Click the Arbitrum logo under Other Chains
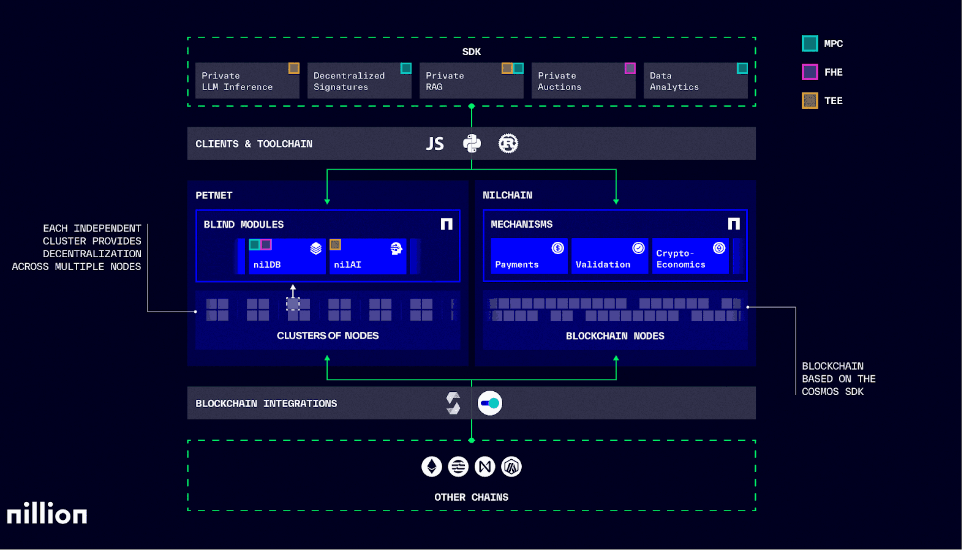The width and height of the screenshot is (980, 551). tap(511, 467)
